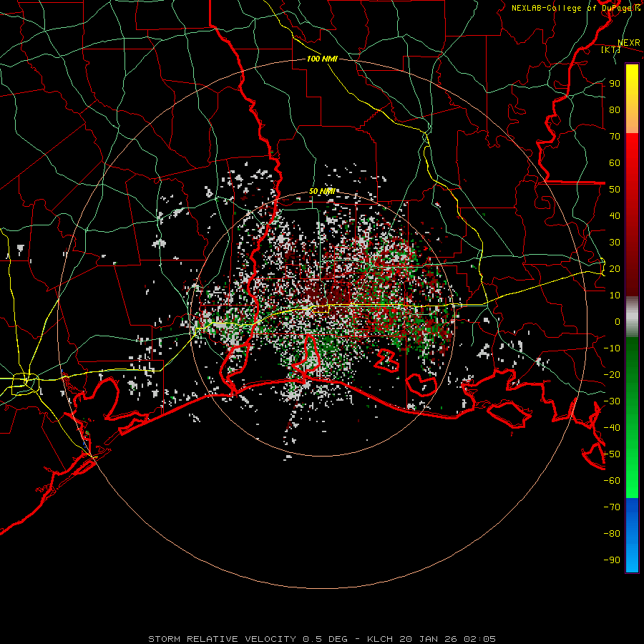Click the -60 scale value
The height and width of the screenshot is (644, 644).
tap(612, 481)
